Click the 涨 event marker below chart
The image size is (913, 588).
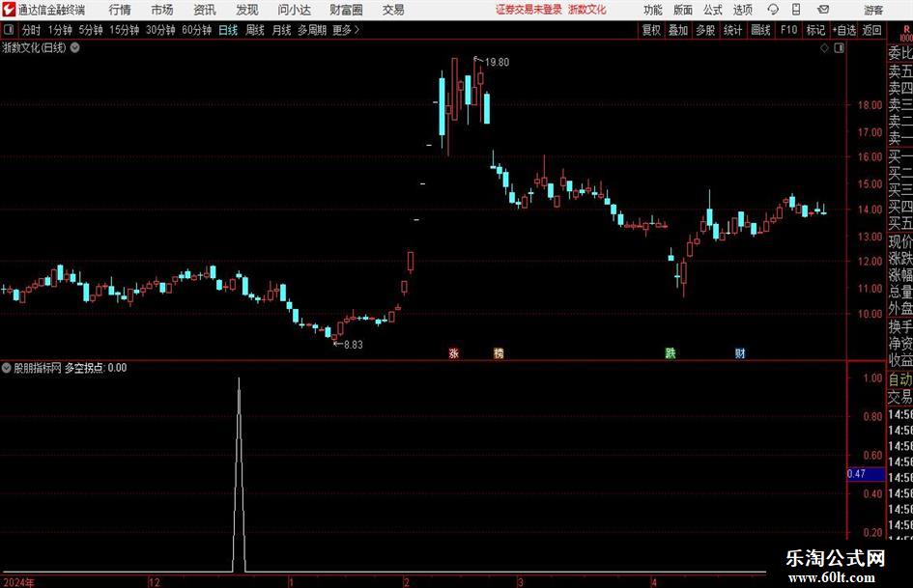pyautogui.click(x=454, y=352)
